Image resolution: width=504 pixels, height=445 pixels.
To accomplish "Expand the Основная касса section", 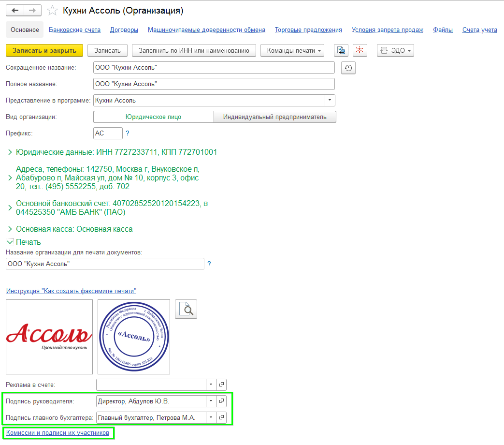I will pyautogui.click(x=10, y=229).
